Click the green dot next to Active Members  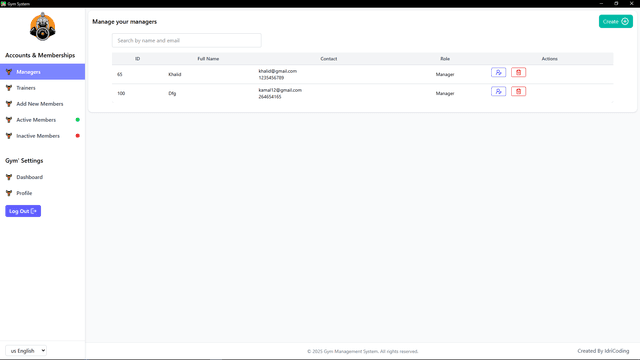pos(78,120)
